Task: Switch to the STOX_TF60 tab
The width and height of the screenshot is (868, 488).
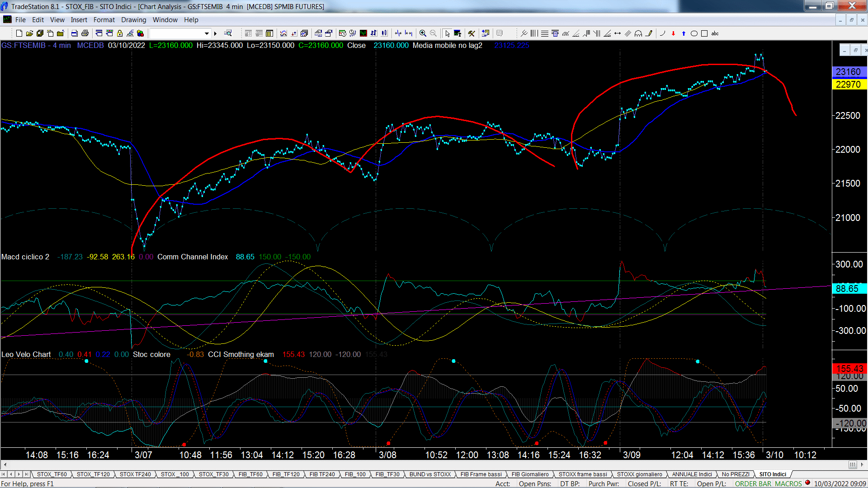Action: (52, 474)
